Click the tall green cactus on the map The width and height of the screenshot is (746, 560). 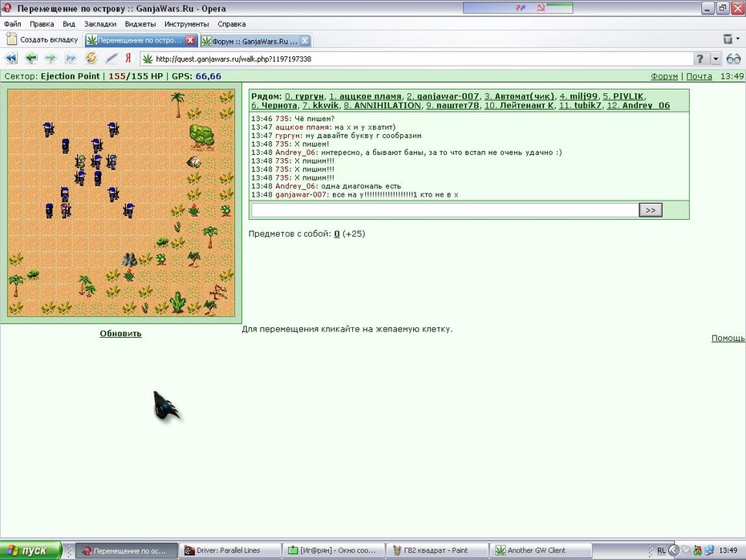coord(177,302)
